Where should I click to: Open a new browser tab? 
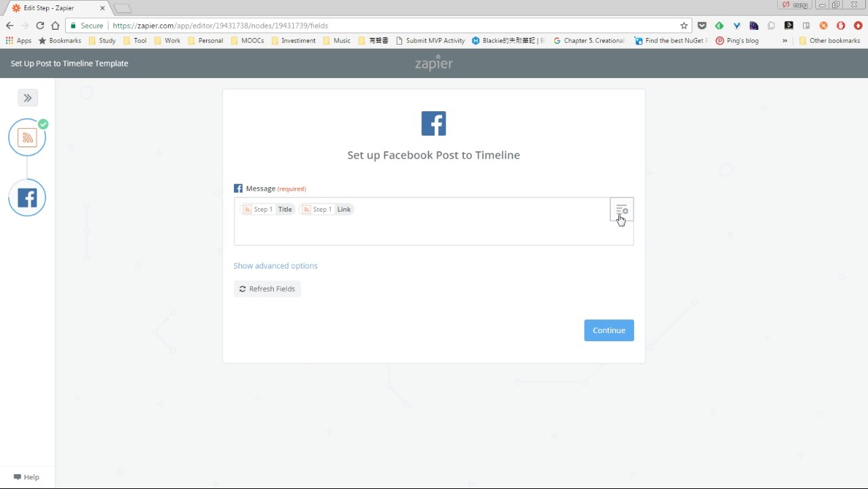[x=122, y=9]
